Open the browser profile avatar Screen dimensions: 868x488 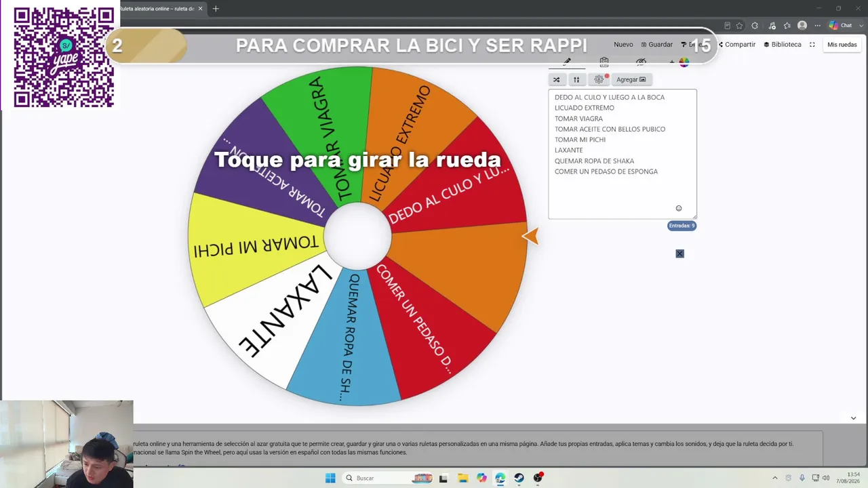(x=802, y=26)
